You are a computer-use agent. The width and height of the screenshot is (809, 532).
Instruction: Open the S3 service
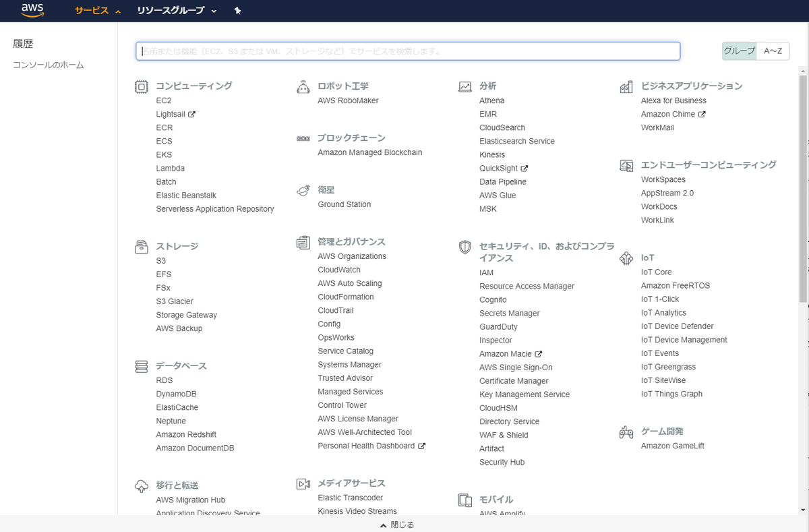(160, 260)
